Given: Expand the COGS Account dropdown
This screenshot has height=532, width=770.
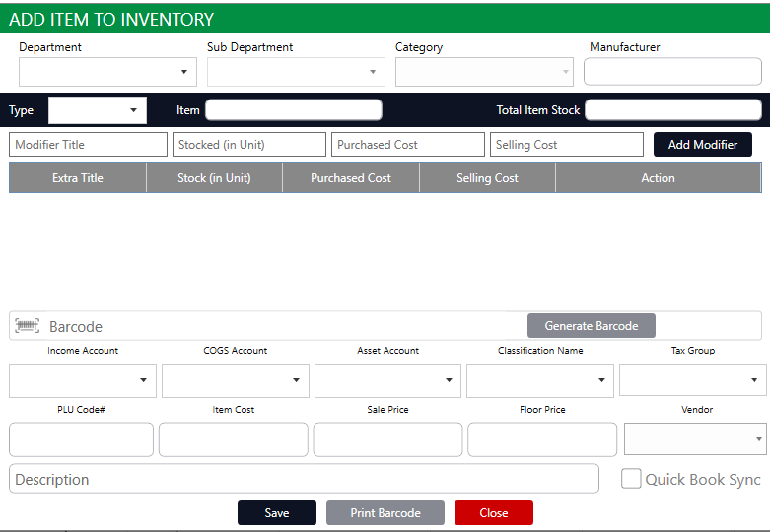Looking at the screenshot, I should [236, 380].
